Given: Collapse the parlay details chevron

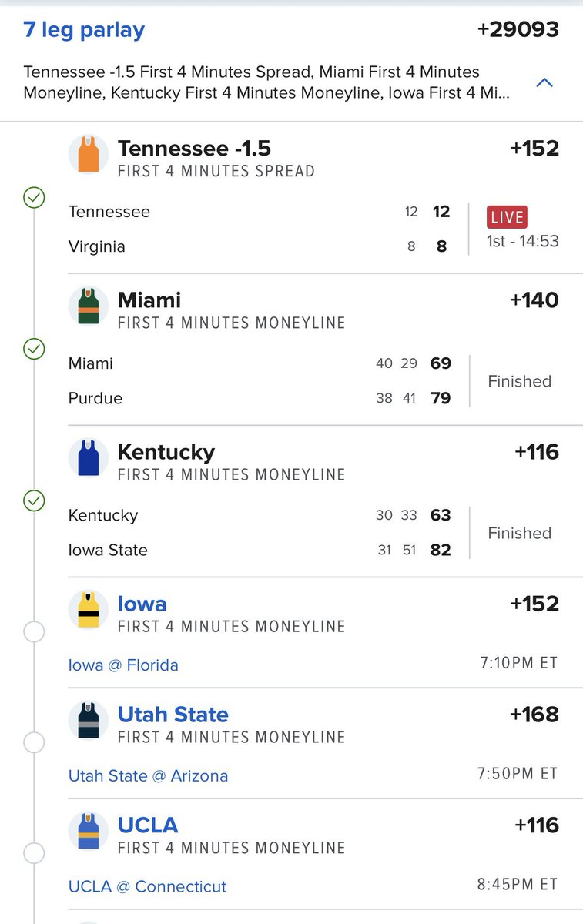Looking at the screenshot, I should coord(544,82).
